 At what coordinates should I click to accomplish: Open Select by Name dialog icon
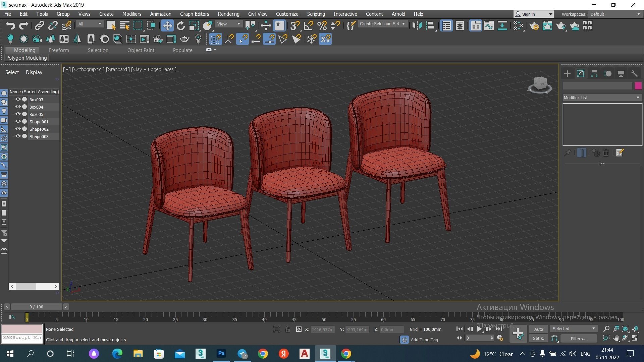pyautogui.click(x=125, y=26)
